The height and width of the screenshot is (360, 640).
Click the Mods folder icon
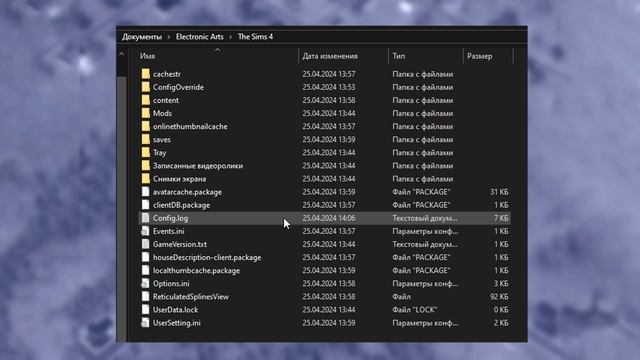[x=146, y=113]
